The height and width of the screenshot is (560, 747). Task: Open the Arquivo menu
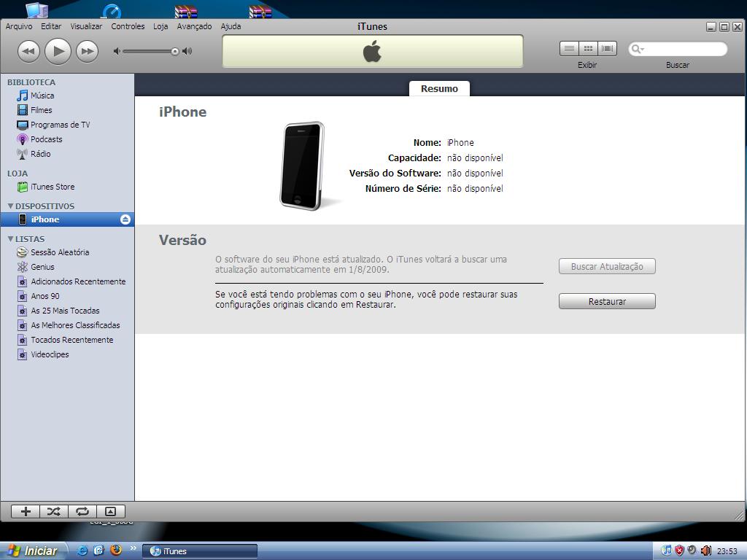(19, 26)
